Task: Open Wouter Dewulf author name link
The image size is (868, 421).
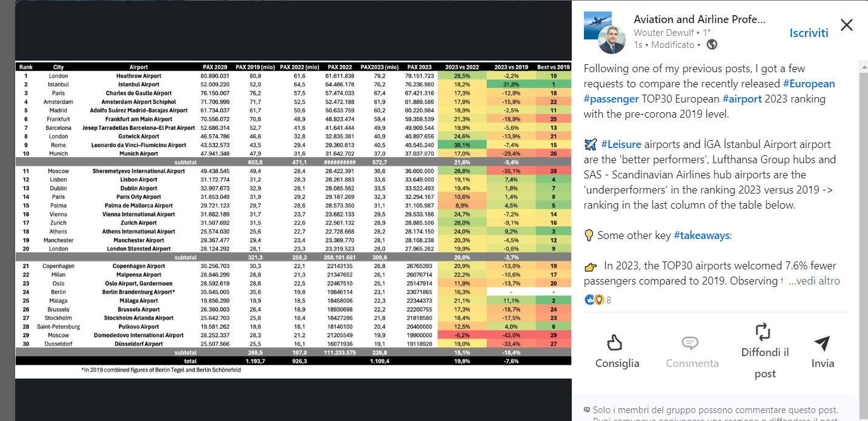Action: tap(665, 33)
